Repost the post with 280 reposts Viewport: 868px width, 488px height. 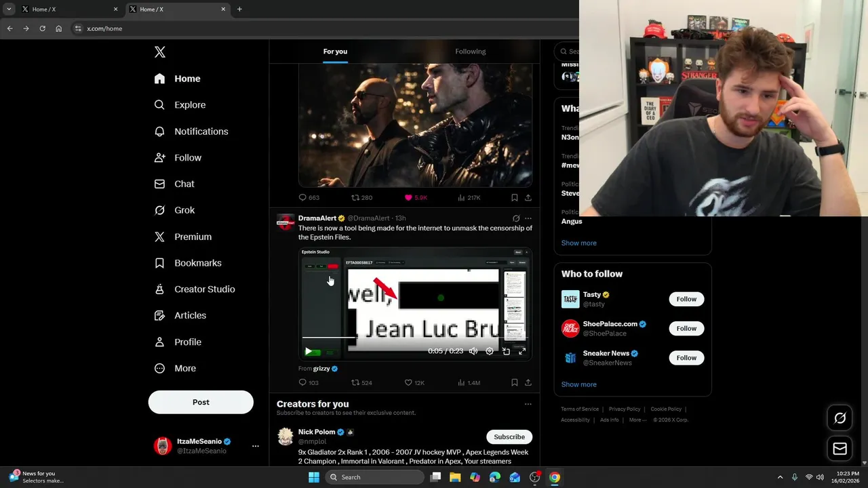361,198
